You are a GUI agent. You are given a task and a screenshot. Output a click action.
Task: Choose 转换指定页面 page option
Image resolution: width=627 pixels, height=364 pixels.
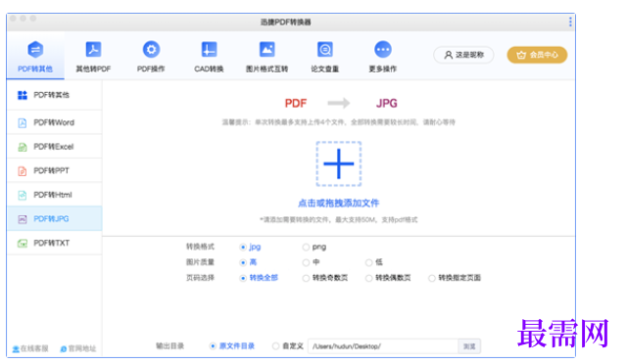(432, 278)
